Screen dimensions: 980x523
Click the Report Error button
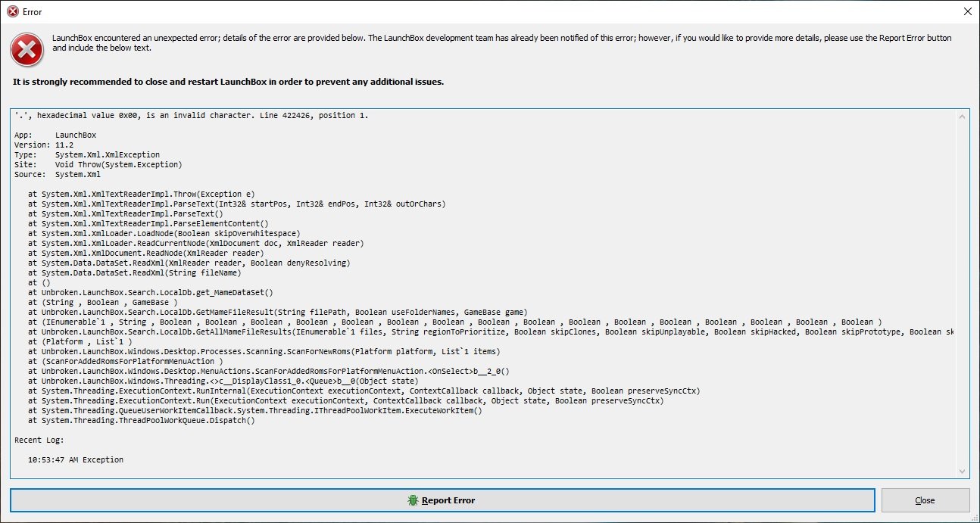(442, 500)
